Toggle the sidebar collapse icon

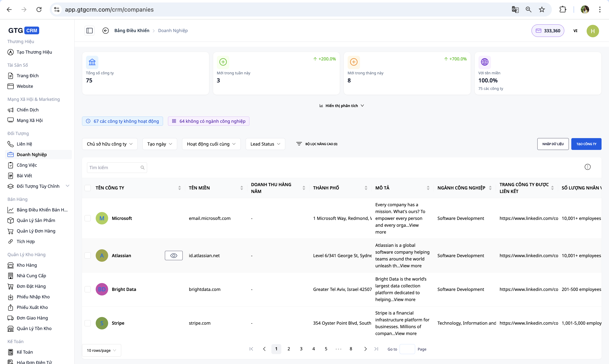[x=89, y=31]
